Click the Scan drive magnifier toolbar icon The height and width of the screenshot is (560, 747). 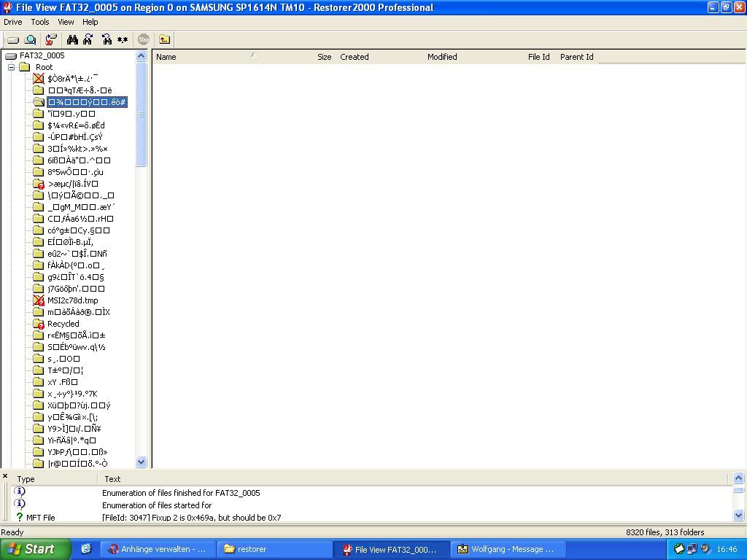tap(30, 39)
